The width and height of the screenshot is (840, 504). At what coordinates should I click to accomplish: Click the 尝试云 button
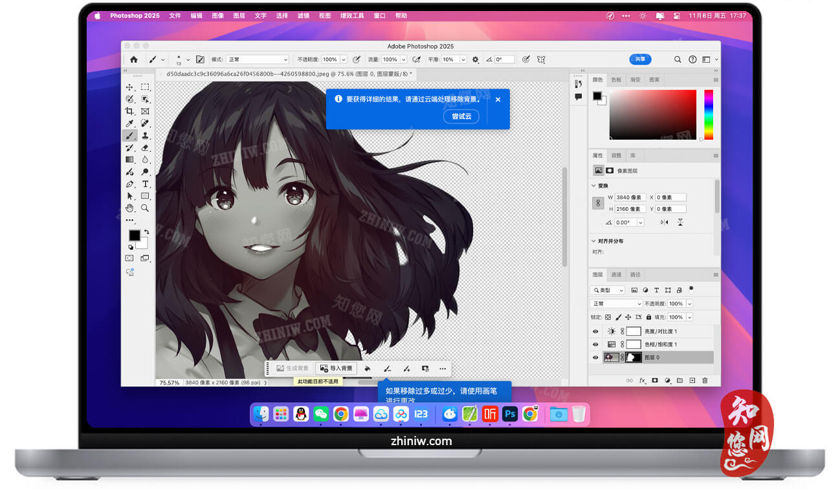click(461, 116)
